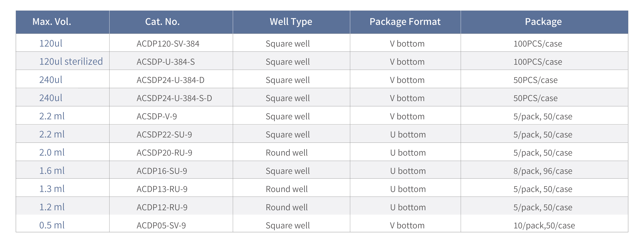Image resolution: width=644 pixels, height=241 pixels.
Task: Click the Package Format column header
Action: tap(405, 22)
